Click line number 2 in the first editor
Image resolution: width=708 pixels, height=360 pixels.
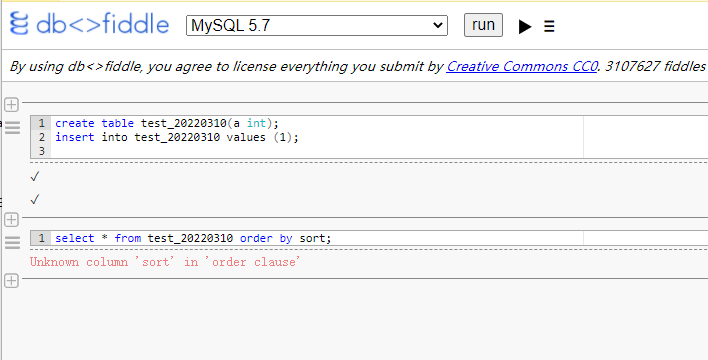pos(42,137)
